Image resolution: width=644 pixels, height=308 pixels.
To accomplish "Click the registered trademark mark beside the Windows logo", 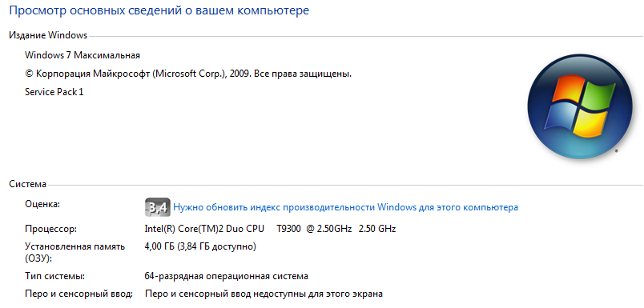I will (x=617, y=151).
